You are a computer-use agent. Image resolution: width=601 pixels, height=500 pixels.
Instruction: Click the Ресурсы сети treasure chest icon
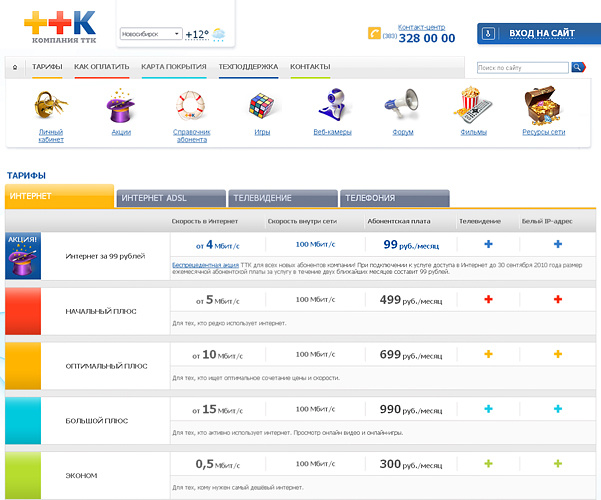[x=543, y=104]
